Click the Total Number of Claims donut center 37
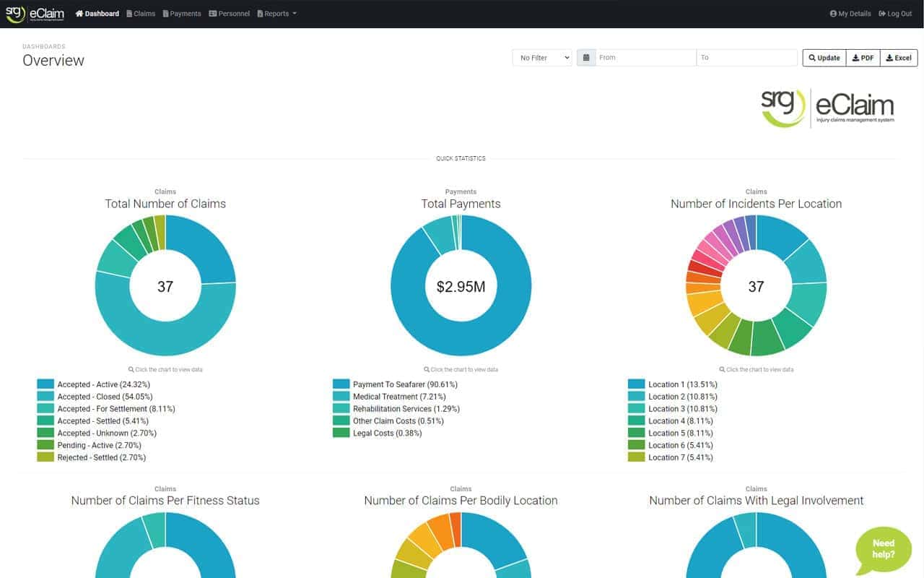 pyautogui.click(x=165, y=287)
